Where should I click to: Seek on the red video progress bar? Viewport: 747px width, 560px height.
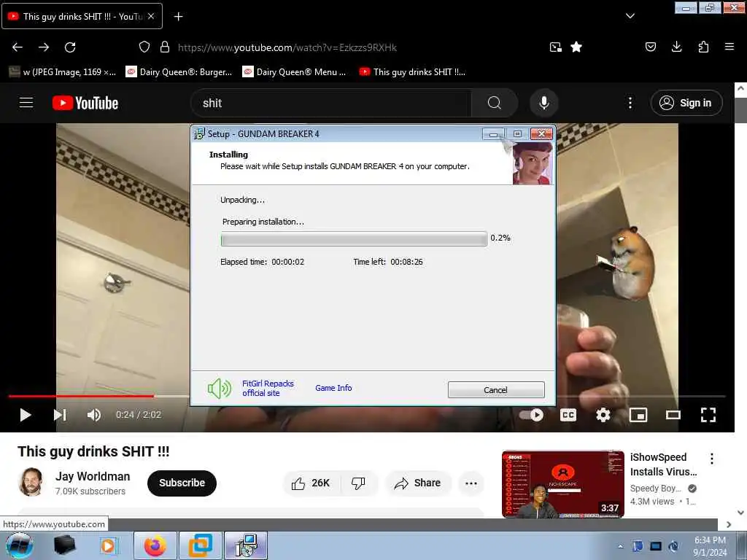81,396
